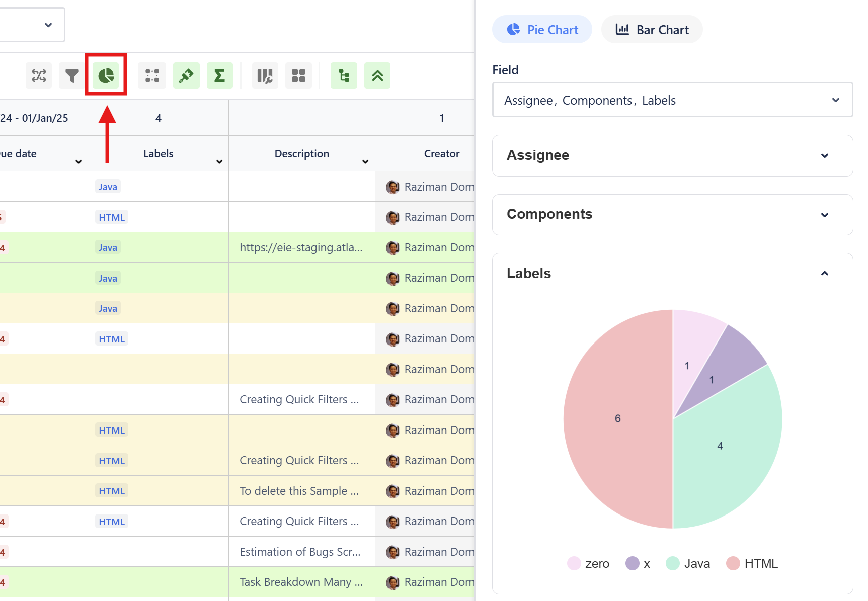Toggle the sigma sum icon
This screenshot has height=601, width=868.
click(x=220, y=76)
